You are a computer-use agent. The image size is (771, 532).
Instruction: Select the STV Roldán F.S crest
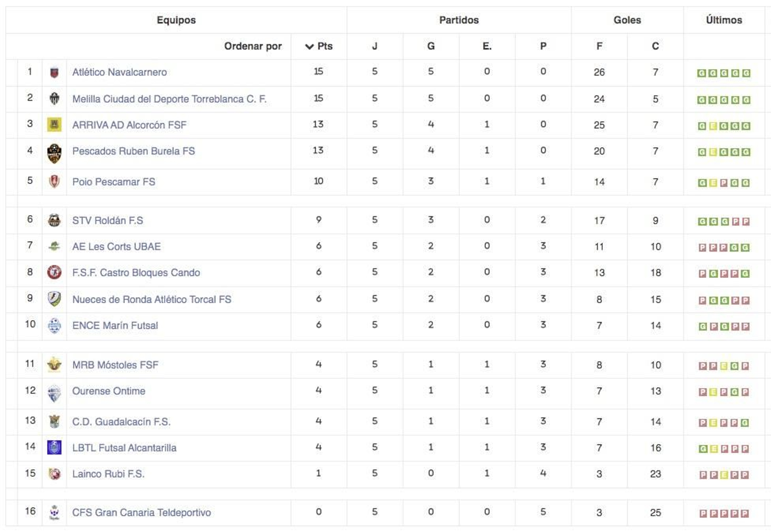click(x=54, y=220)
